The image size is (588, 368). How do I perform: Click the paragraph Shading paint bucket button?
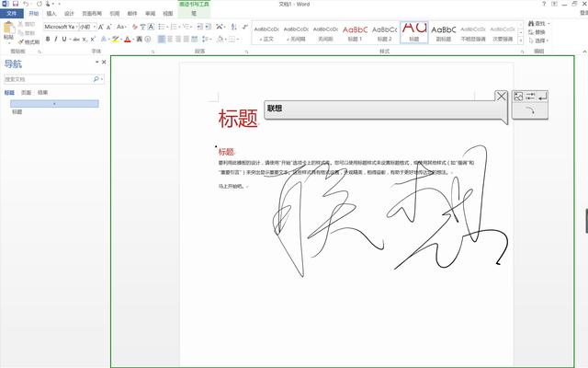(x=220, y=39)
